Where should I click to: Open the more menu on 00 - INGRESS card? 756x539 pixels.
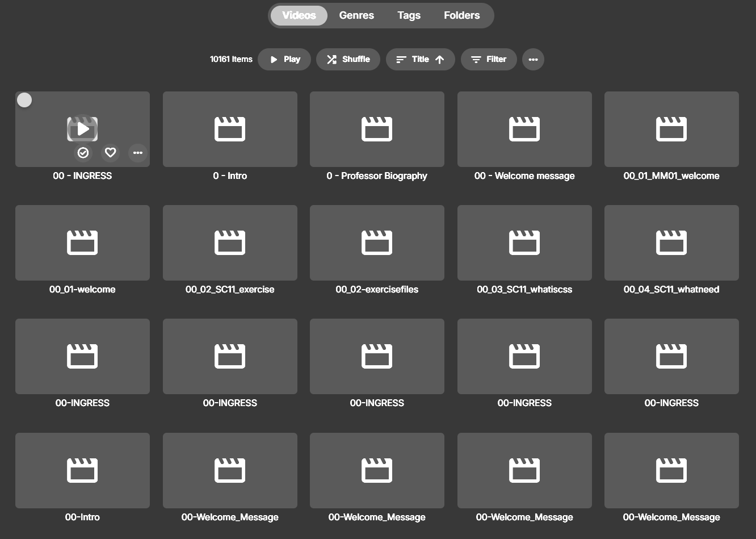pyautogui.click(x=138, y=153)
